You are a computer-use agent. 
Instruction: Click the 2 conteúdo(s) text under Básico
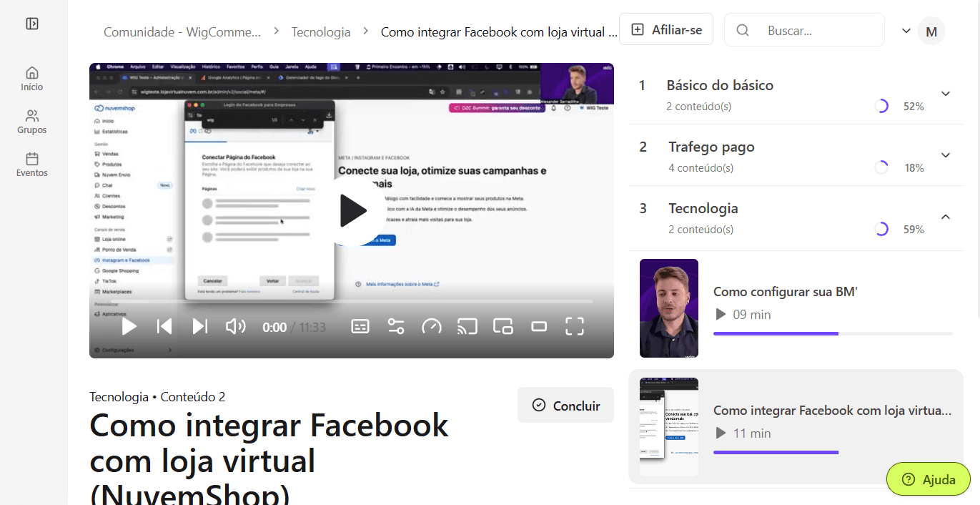point(698,106)
